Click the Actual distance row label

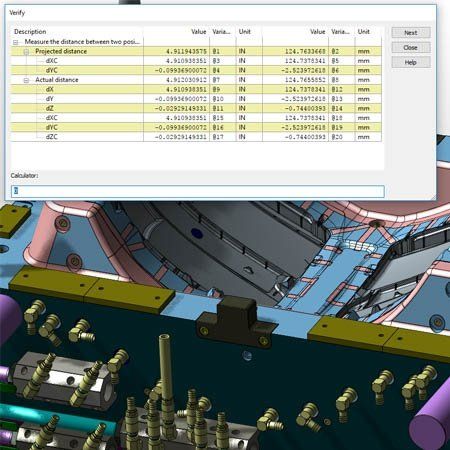tap(57, 80)
